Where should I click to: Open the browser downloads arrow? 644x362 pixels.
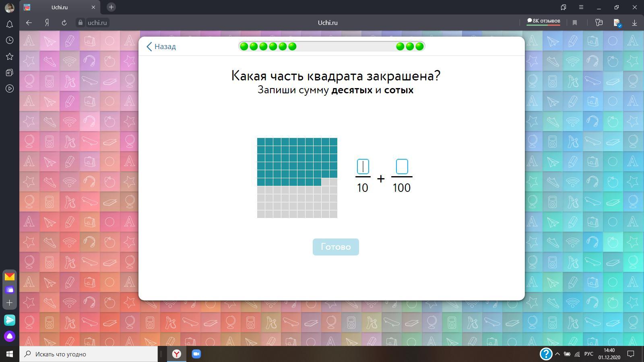click(634, 23)
